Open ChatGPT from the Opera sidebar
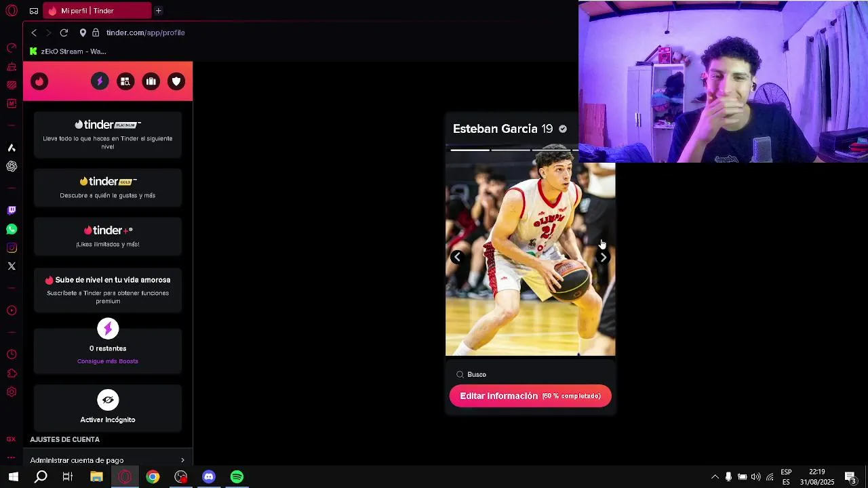The height and width of the screenshot is (488, 868). pyautogui.click(x=12, y=166)
